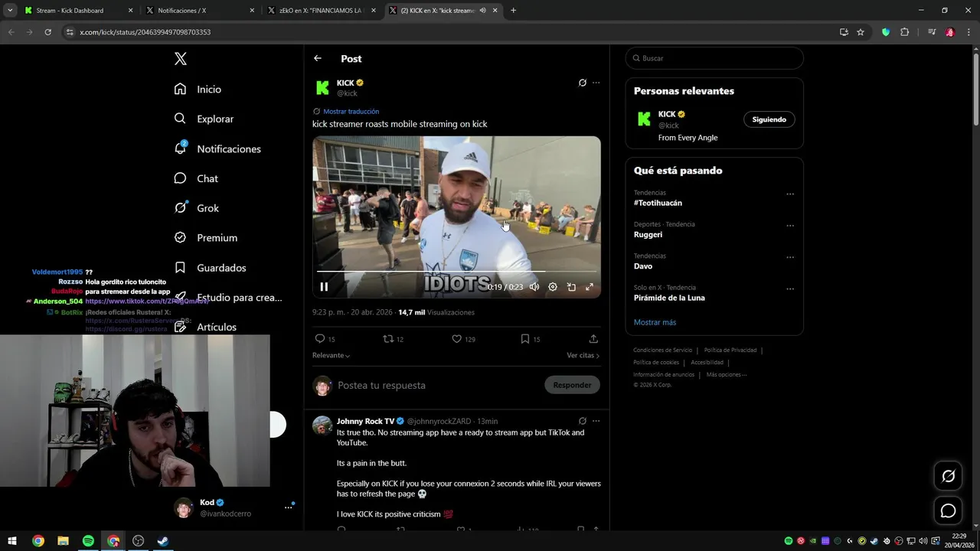Open the #Teotihuacán trend
980x551 pixels.
658,203
